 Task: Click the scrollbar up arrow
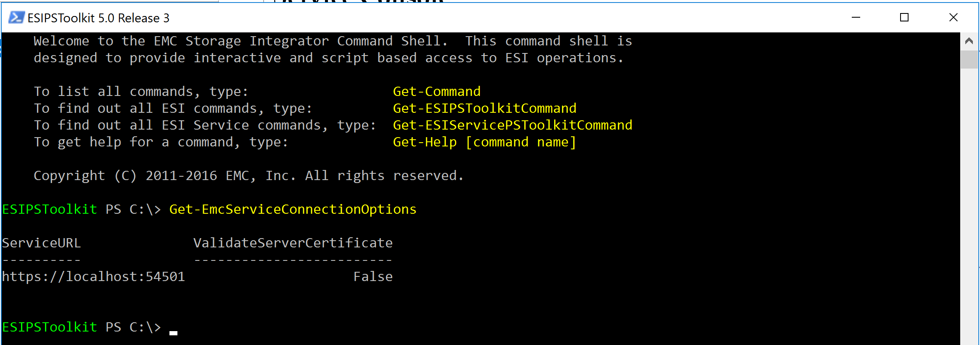(969, 41)
